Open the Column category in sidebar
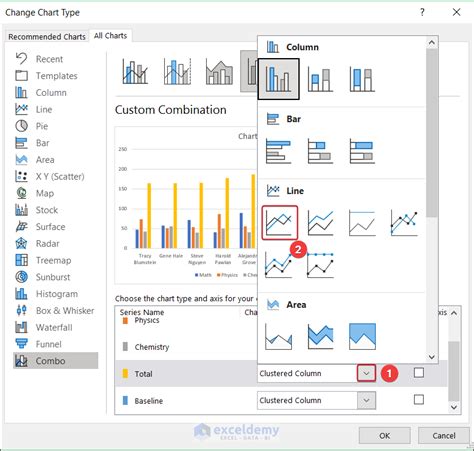Image resolution: width=474 pixels, height=451 pixels. (56, 92)
